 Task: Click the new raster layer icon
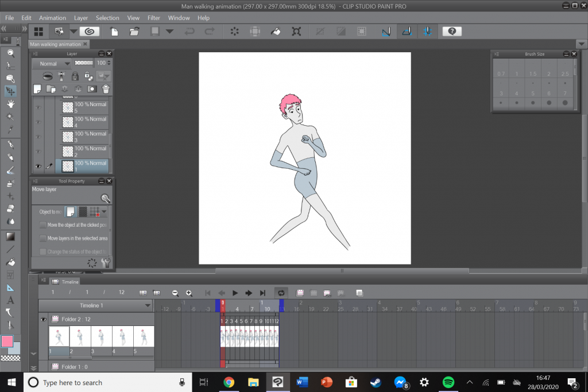[x=37, y=89]
